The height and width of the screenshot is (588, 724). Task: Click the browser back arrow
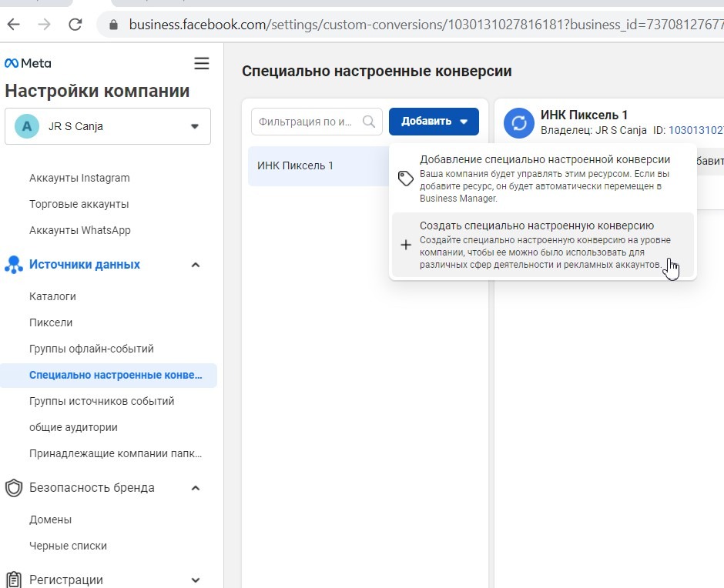pos(14,25)
